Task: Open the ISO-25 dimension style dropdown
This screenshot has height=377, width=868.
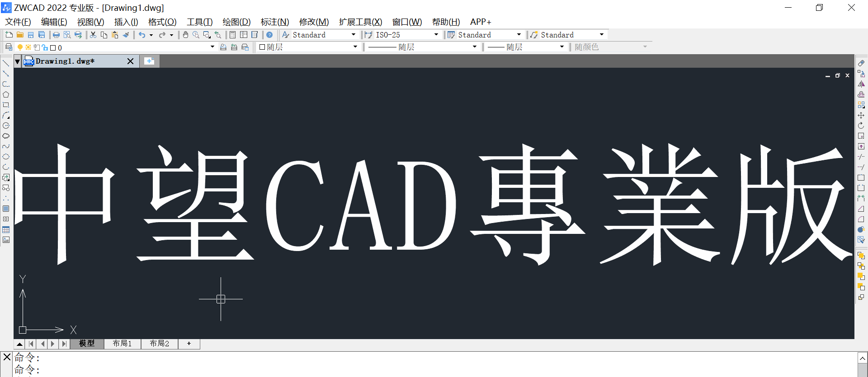Action: [436, 35]
